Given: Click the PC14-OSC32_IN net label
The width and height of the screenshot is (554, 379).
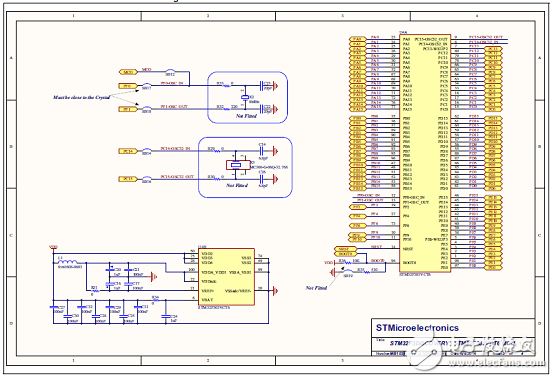Looking at the screenshot, I should [x=176, y=149].
